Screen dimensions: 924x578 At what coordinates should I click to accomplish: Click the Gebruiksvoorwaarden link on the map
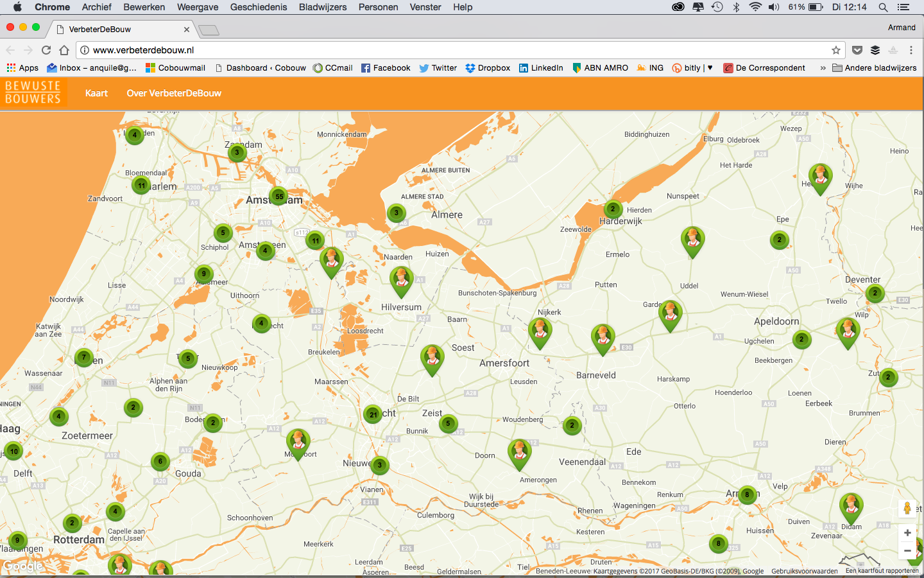click(x=804, y=571)
